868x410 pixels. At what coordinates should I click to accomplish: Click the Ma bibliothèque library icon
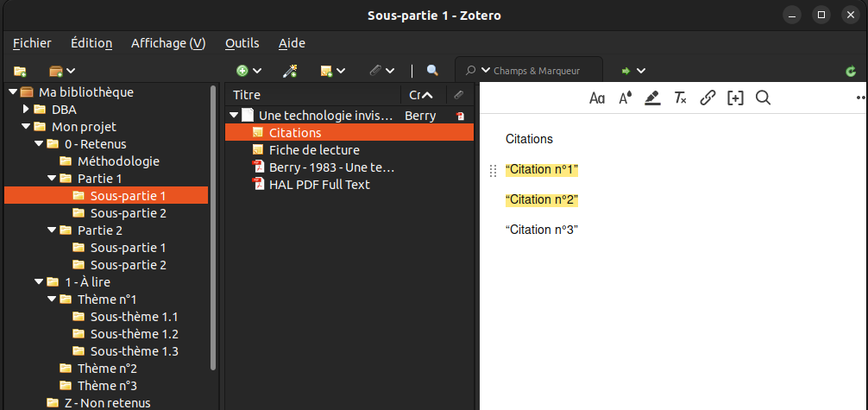27,92
